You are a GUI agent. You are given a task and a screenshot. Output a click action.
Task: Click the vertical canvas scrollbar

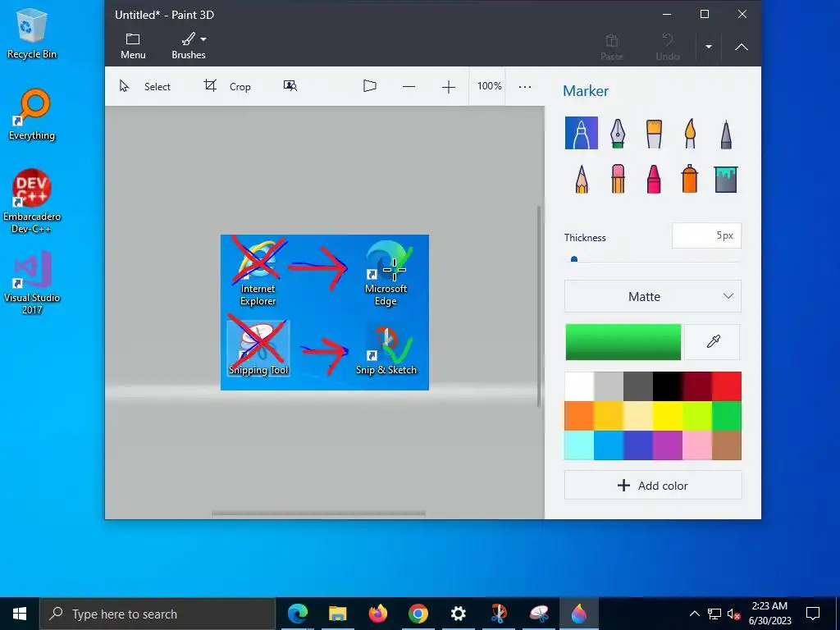539,306
